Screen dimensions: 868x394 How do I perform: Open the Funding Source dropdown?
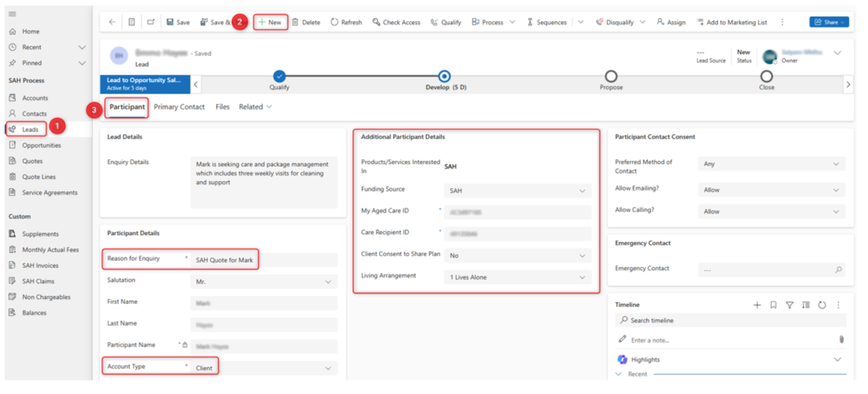[x=517, y=191]
